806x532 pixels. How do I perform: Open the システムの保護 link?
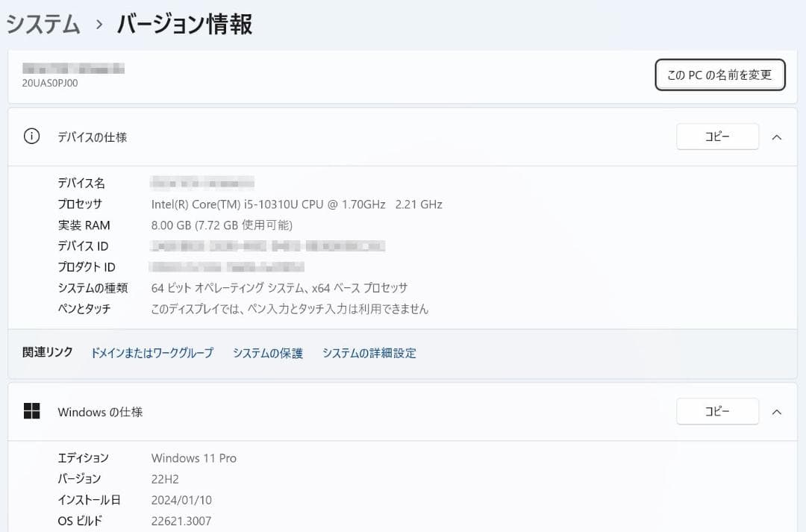click(x=266, y=353)
